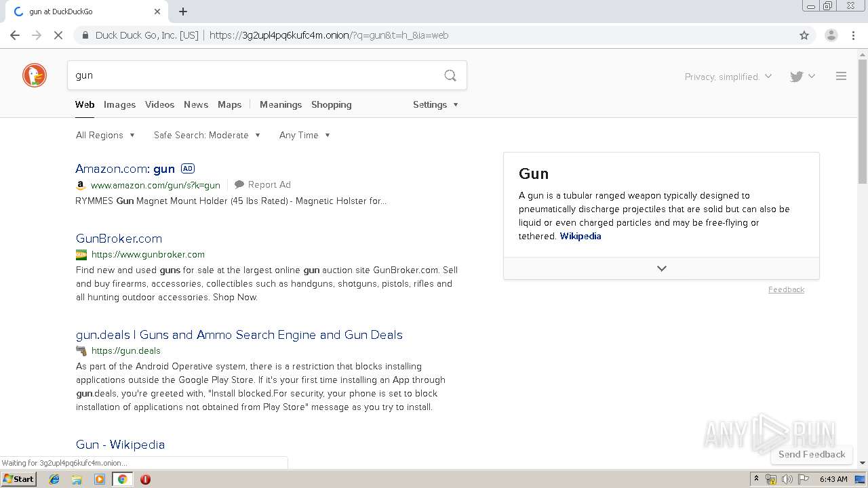
Task: Open a new tab with plus button
Action: pos(183,12)
